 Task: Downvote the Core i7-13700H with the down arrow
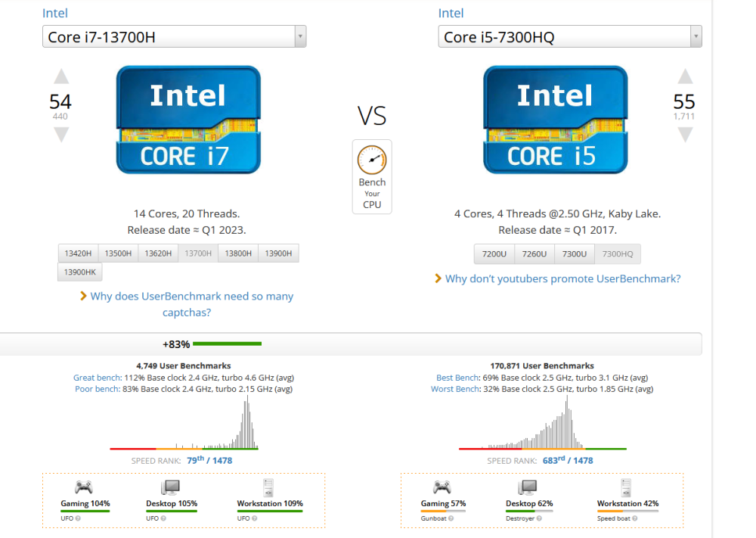[x=61, y=135]
